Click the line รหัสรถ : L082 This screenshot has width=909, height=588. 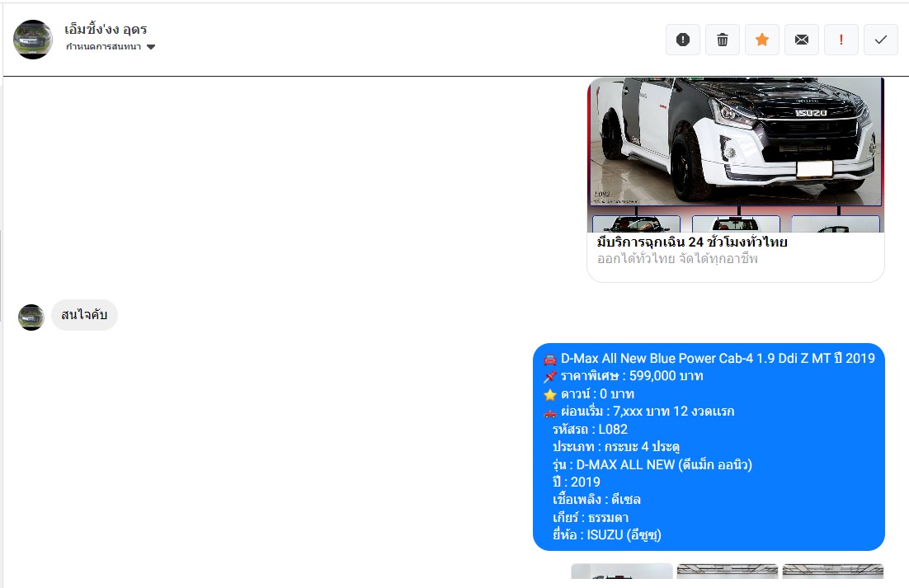pyautogui.click(x=590, y=430)
